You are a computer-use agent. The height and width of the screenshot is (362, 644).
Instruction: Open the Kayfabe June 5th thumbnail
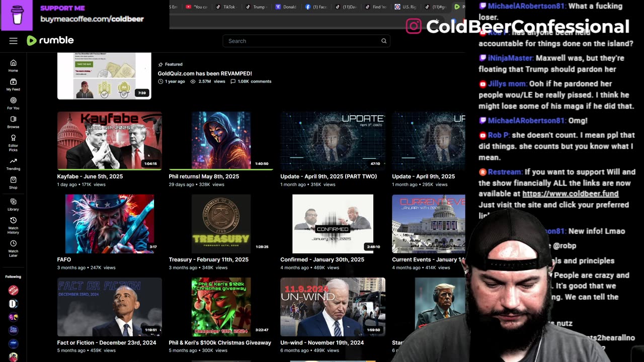click(110, 140)
